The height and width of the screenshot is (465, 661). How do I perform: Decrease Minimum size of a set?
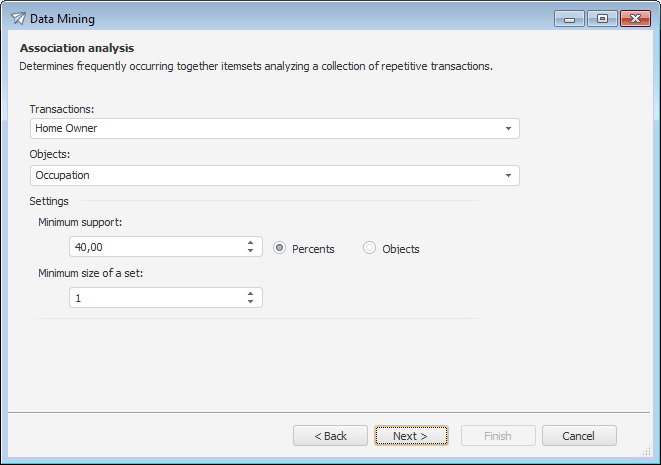[250, 302]
